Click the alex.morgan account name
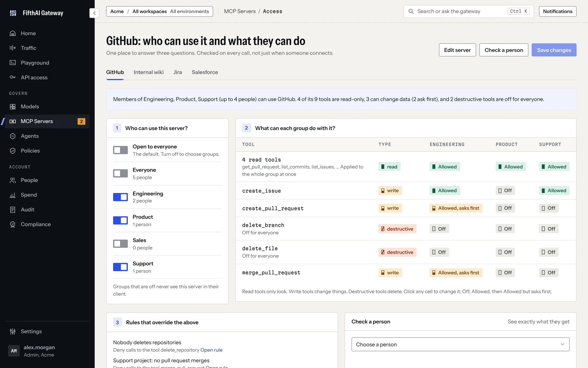The width and height of the screenshot is (588, 368). 39,347
